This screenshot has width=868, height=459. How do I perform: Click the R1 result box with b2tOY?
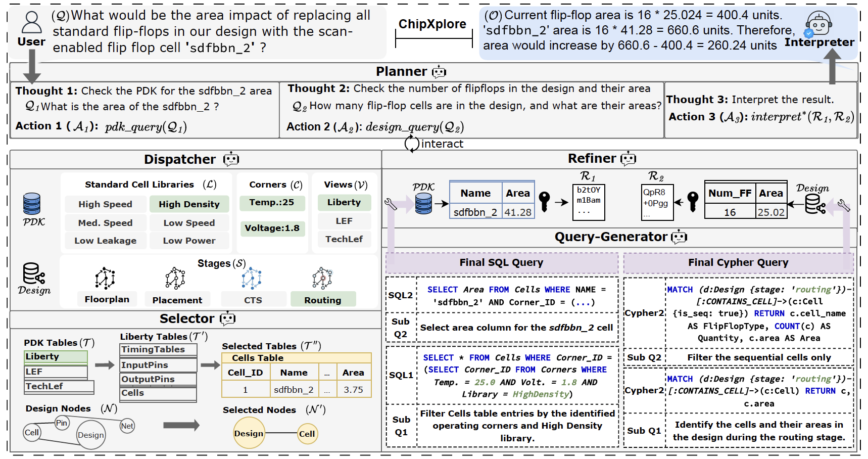click(589, 202)
